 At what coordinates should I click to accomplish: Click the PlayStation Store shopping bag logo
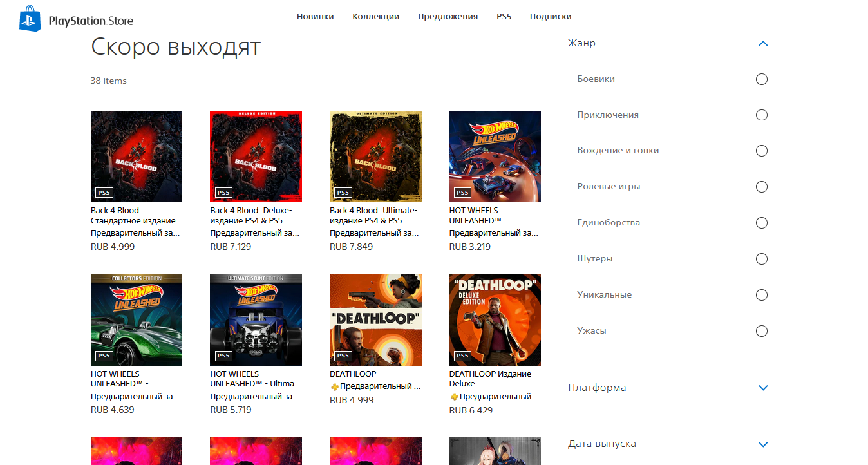[x=30, y=19]
